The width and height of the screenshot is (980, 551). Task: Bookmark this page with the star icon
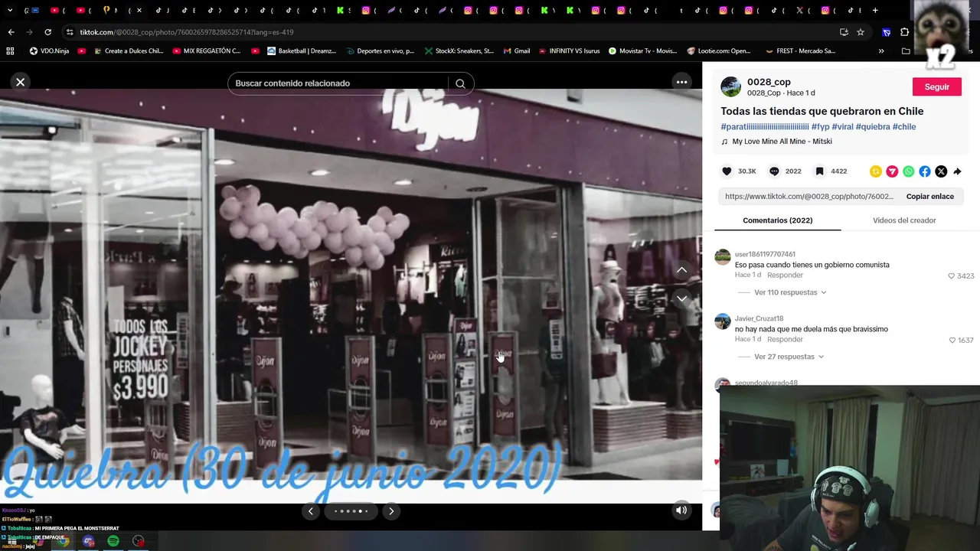tap(861, 32)
